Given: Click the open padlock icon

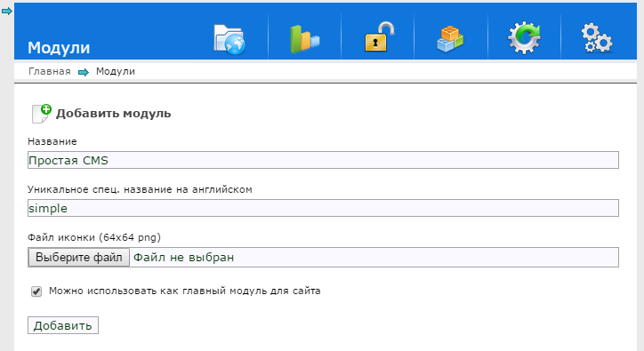Looking at the screenshot, I should click(x=379, y=37).
